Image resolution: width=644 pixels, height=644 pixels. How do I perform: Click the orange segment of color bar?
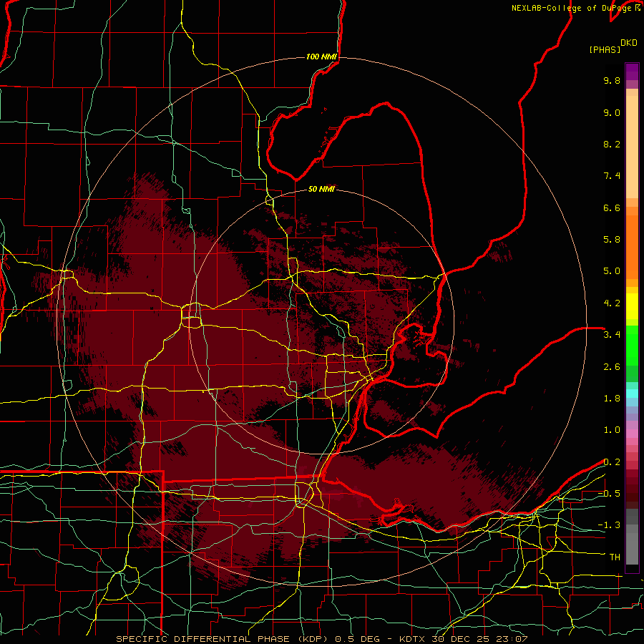tap(632, 246)
